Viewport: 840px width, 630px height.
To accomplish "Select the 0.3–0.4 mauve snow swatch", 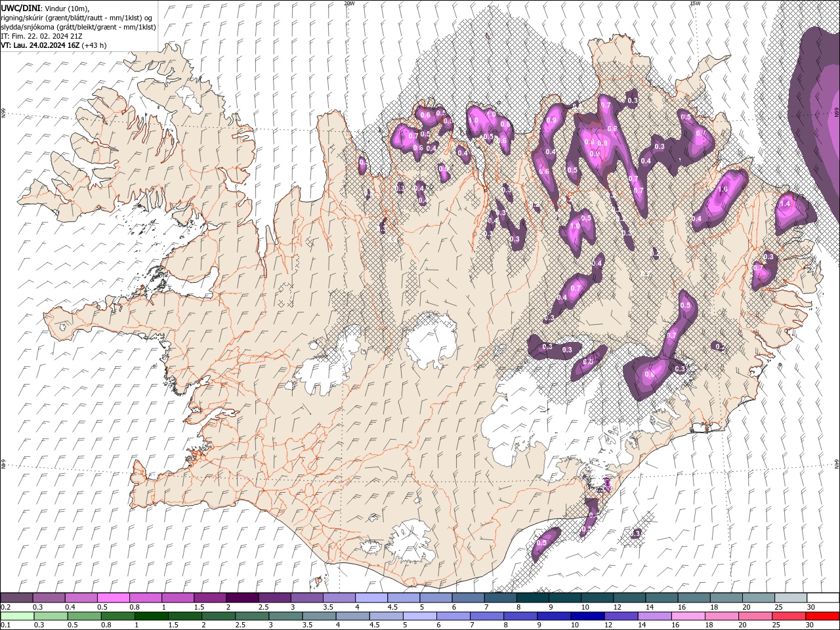I will [49, 598].
